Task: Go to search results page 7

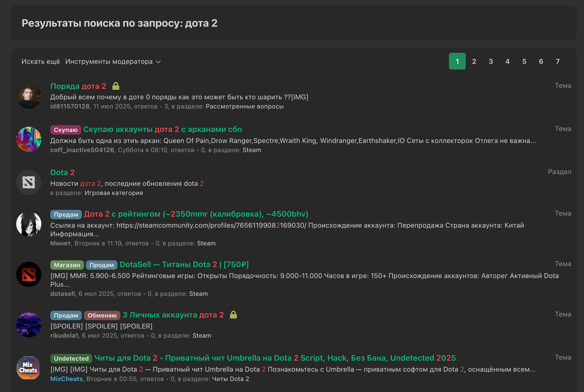Action: tap(558, 61)
